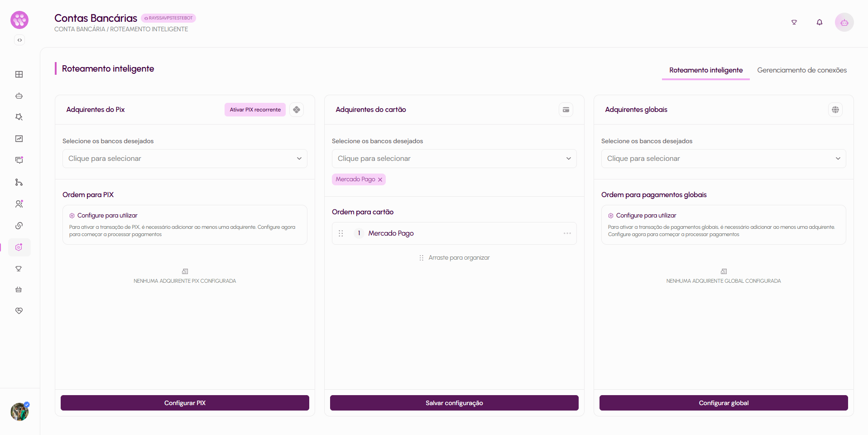Open the dashboard grid icon in the sidebar
The width and height of the screenshot is (868, 435).
19,74
